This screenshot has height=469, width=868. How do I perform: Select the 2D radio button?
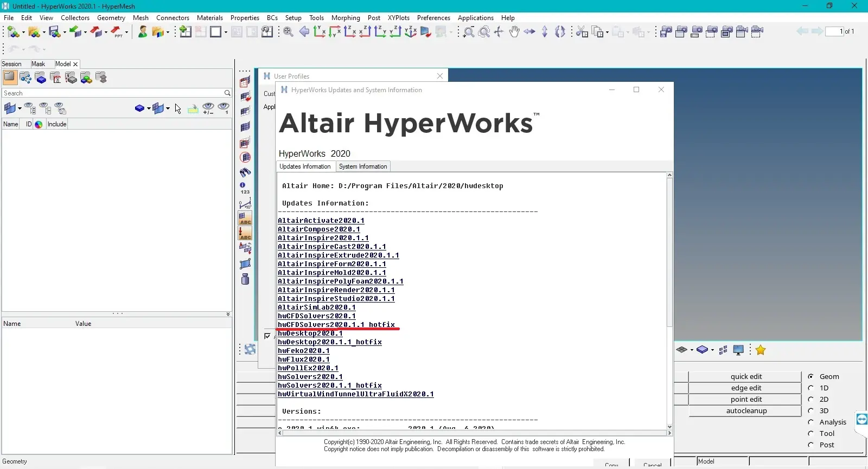click(810, 399)
